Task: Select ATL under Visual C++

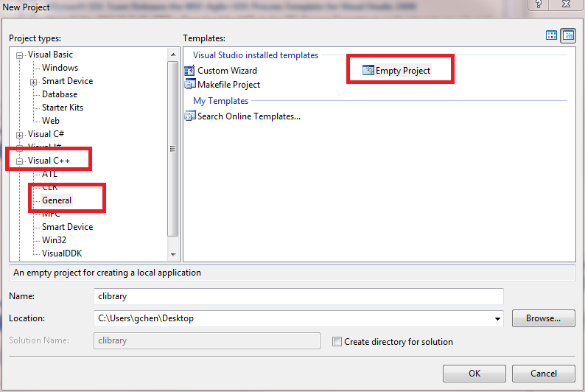Action: coord(49,174)
